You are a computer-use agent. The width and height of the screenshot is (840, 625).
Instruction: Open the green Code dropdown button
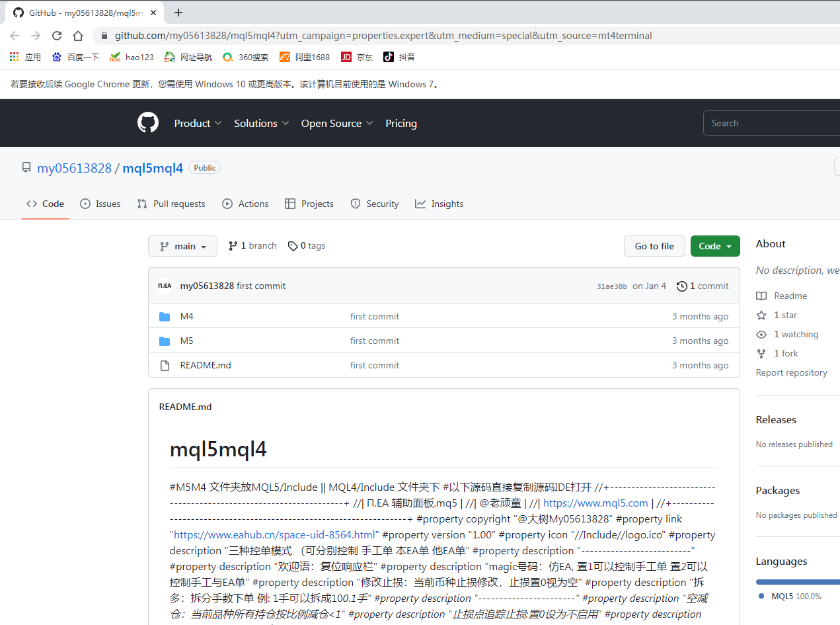(715, 246)
